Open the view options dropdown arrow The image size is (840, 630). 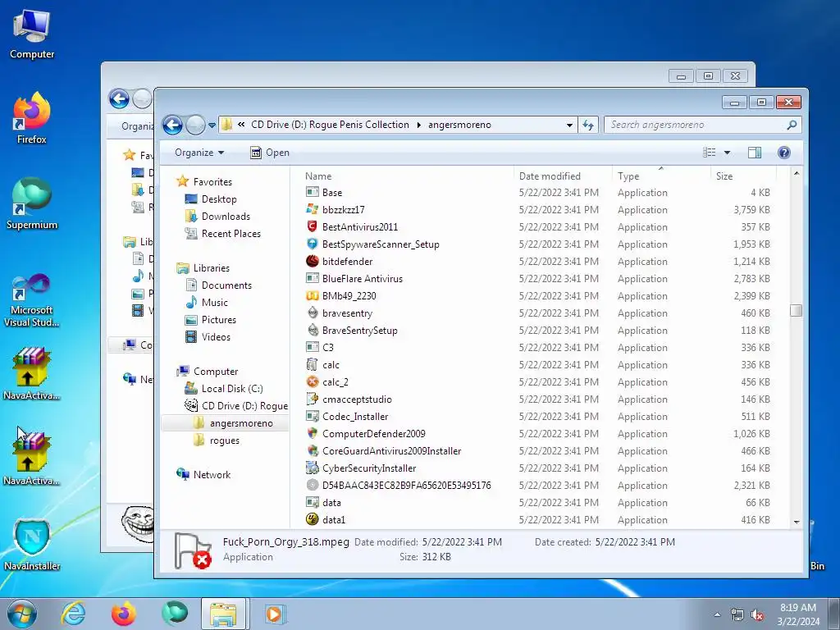pyautogui.click(x=727, y=153)
